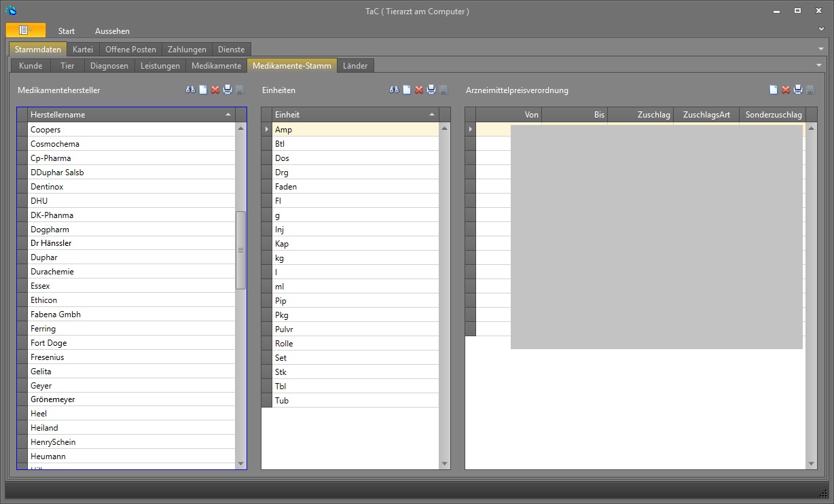Click the manufacturer list scrollbar thumb
The image size is (834, 504).
(x=240, y=250)
